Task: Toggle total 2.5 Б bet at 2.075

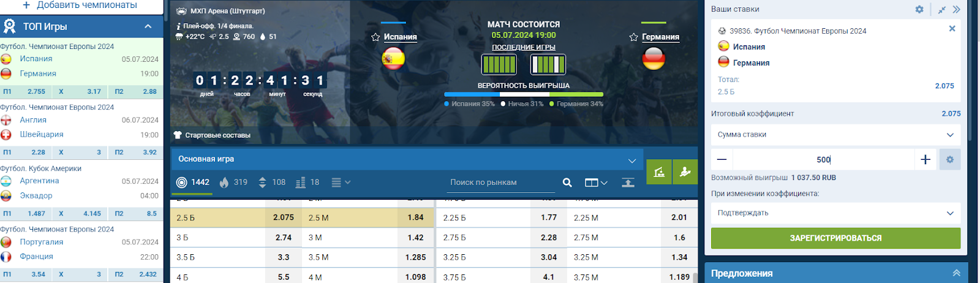Action: [x=236, y=217]
